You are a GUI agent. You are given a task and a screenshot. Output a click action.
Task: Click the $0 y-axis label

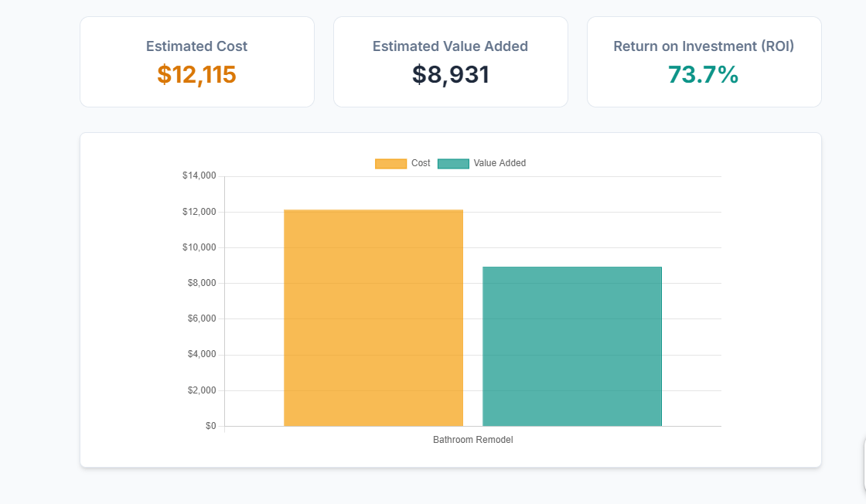210,426
